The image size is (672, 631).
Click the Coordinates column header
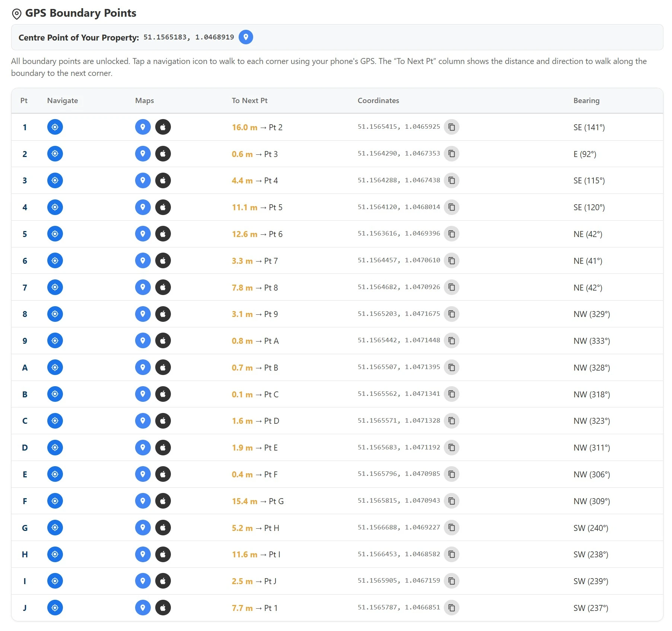[378, 100]
